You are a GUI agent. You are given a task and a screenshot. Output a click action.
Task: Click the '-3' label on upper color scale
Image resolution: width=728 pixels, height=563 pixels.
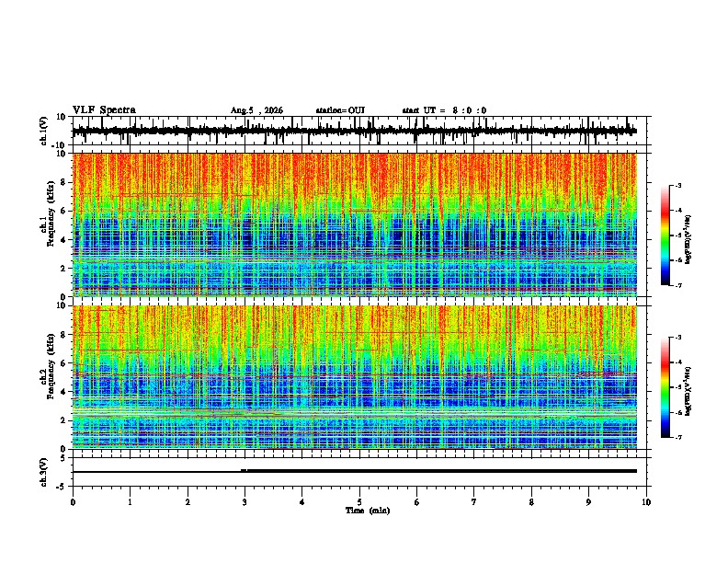pos(677,185)
